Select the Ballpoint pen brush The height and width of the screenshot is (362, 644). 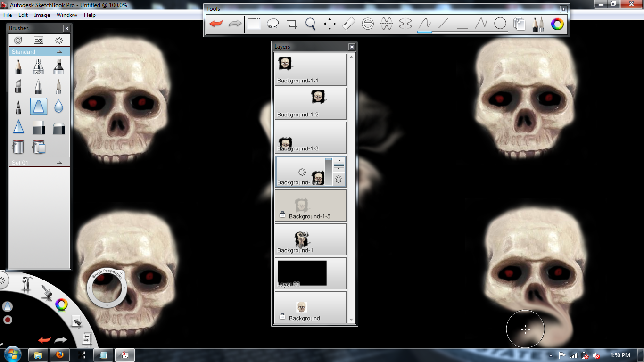tap(39, 86)
